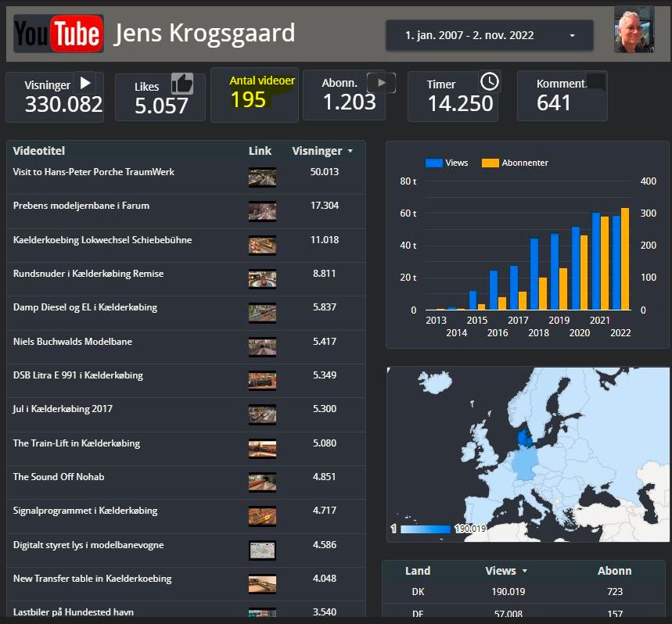Click title 'The Sound Off Nohab'
This screenshot has height=624, width=672.
click(59, 477)
